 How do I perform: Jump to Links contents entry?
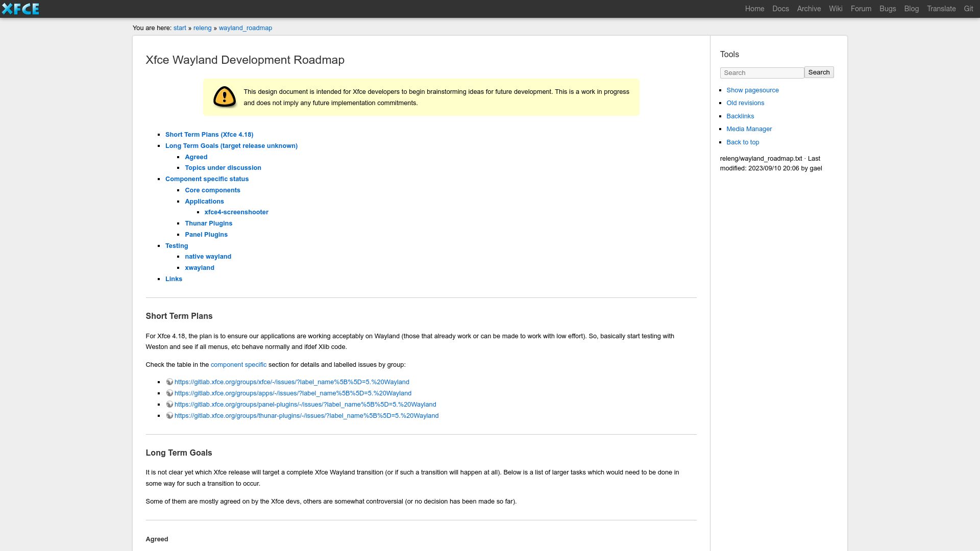174,279
